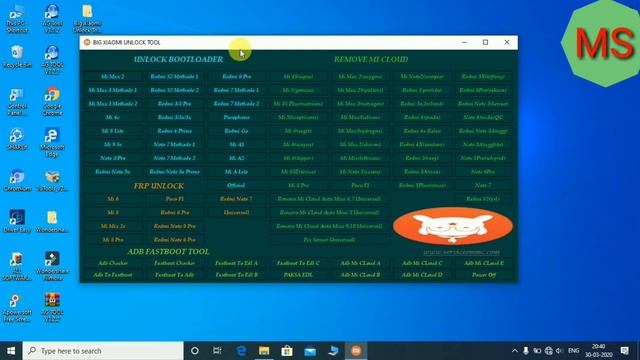Open the Windows Start menu
The width and height of the screenshot is (640, 360).
click(x=11, y=351)
